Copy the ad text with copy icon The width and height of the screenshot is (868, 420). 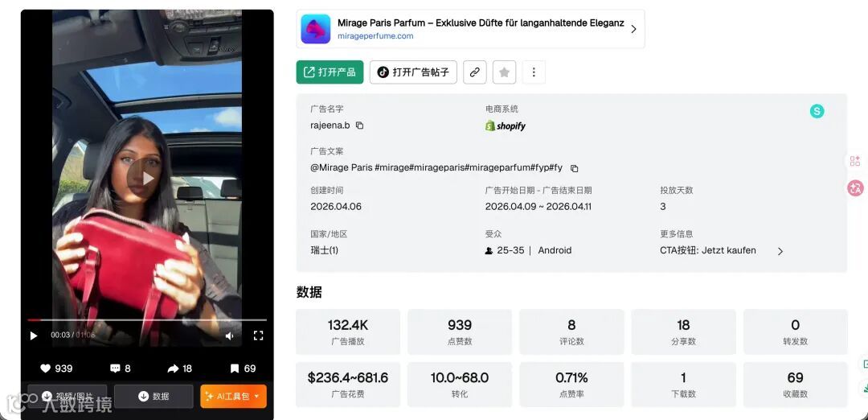coord(575,168)
